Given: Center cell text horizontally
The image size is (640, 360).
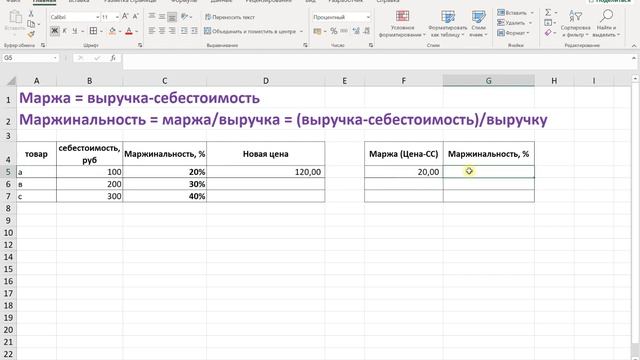Looking at the screenshot, I should [162, 31].
